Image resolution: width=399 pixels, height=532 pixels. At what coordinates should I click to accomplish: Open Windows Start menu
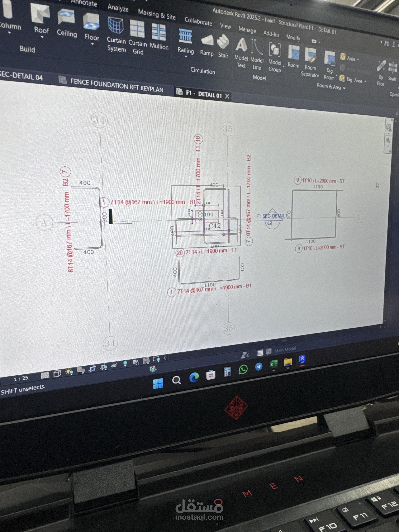point(158,383)
